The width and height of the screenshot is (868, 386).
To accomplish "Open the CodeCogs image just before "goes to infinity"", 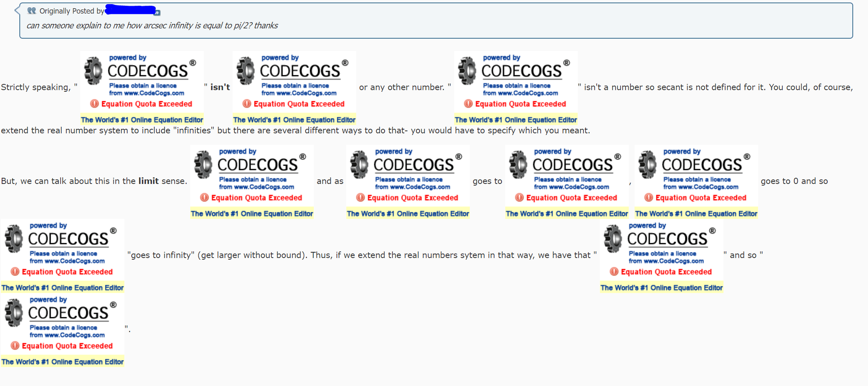I will coord(63,256).
